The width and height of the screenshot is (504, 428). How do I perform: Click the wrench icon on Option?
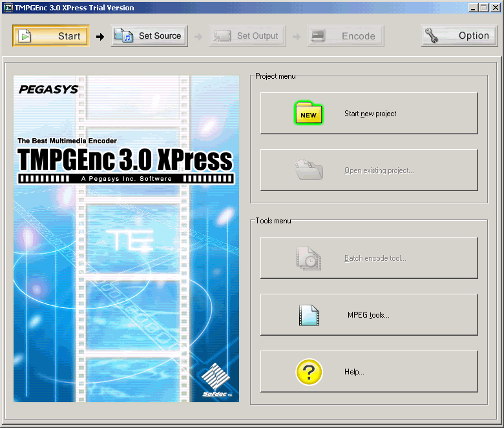(x=432, y=36)
